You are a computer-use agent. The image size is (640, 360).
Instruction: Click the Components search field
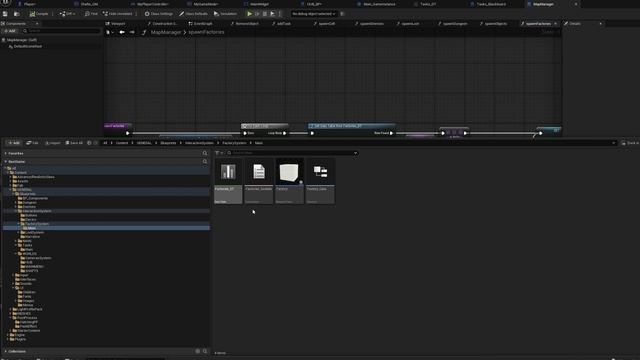61,31
